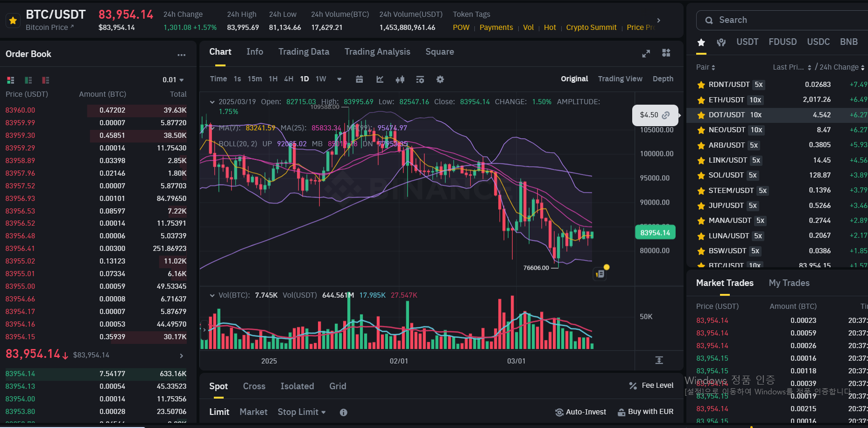Unfavorite ETH/USDT star

[701, 100]
